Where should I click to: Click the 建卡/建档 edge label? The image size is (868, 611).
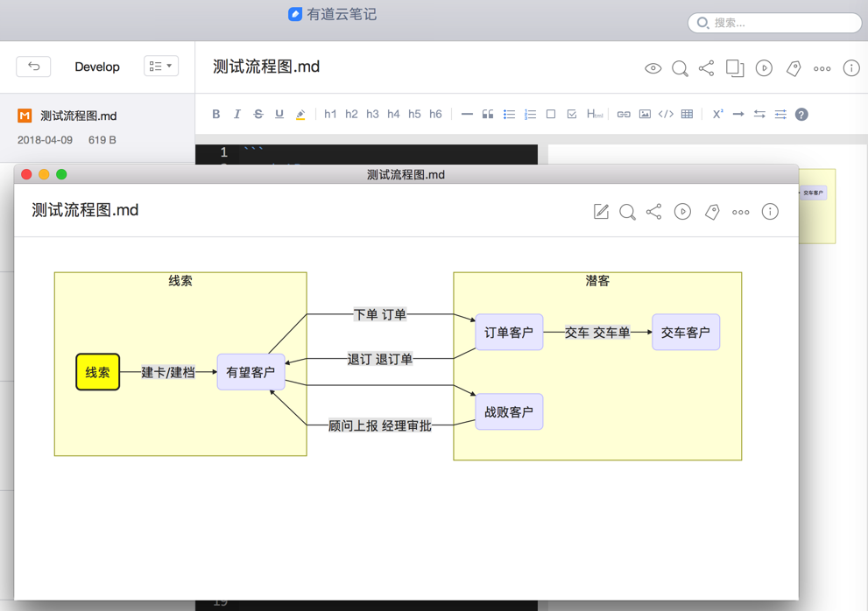(168, 372)
